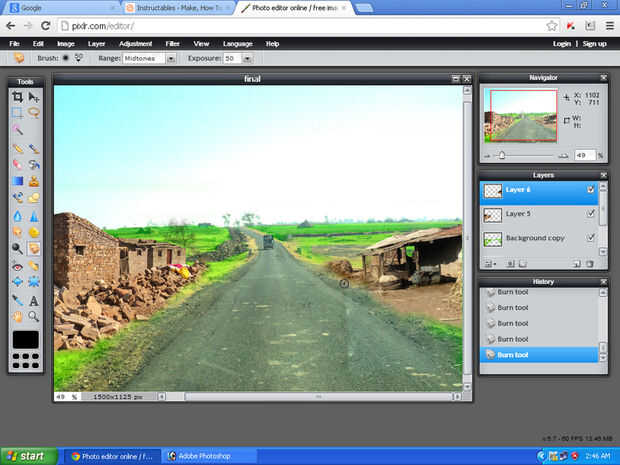
Task: Select the Dodge tool
Action: point(17,248)
